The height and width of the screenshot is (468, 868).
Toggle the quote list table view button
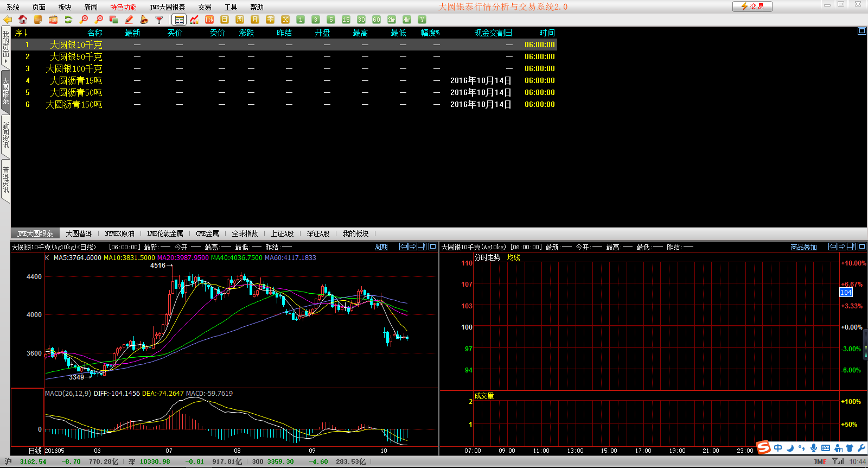click(179, 20)
